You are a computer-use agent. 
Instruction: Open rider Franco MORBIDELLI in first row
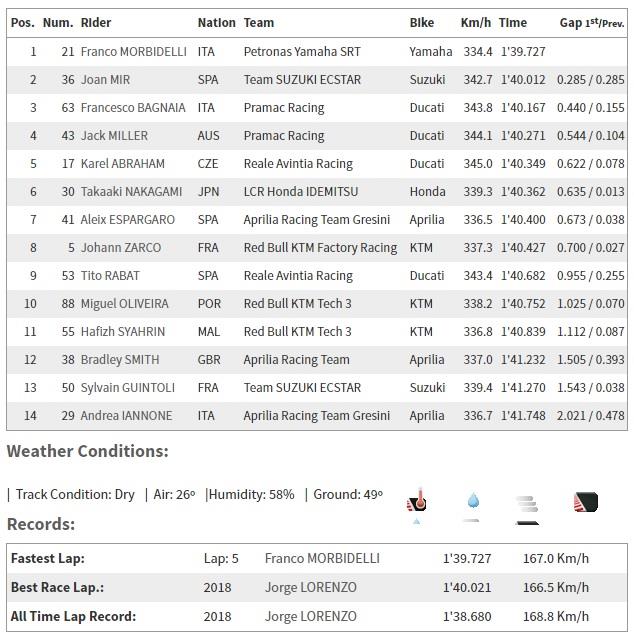point(133,52)
